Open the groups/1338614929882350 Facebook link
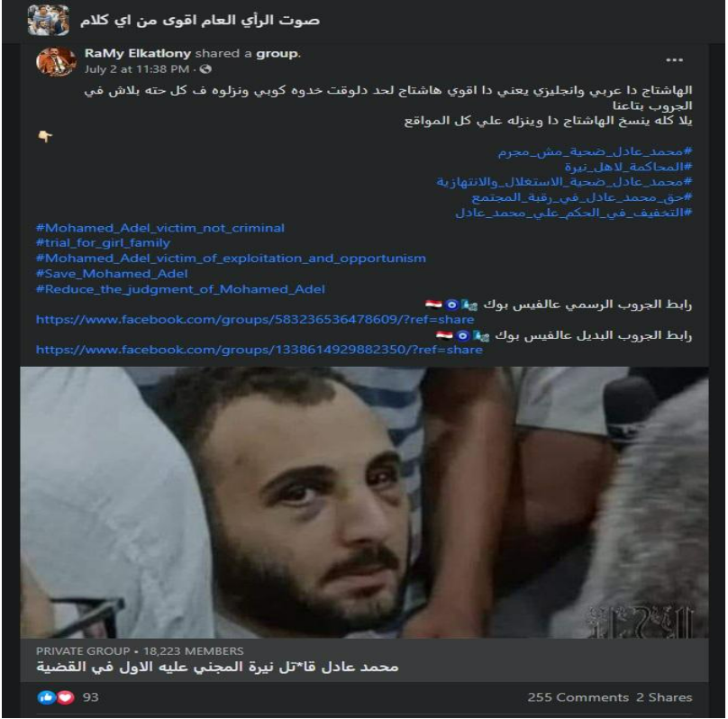 tap(259, 350)
